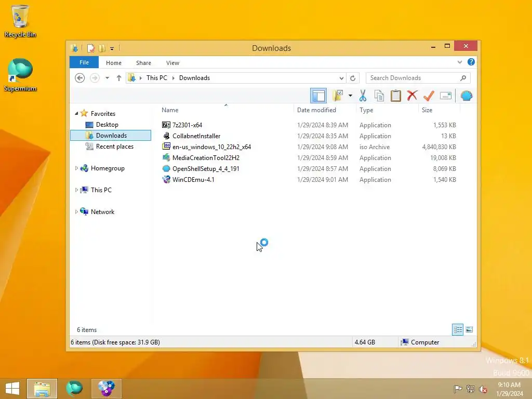532x399 pixels.
Task: Click the Search Downloads field
Action: click(418, 78)
